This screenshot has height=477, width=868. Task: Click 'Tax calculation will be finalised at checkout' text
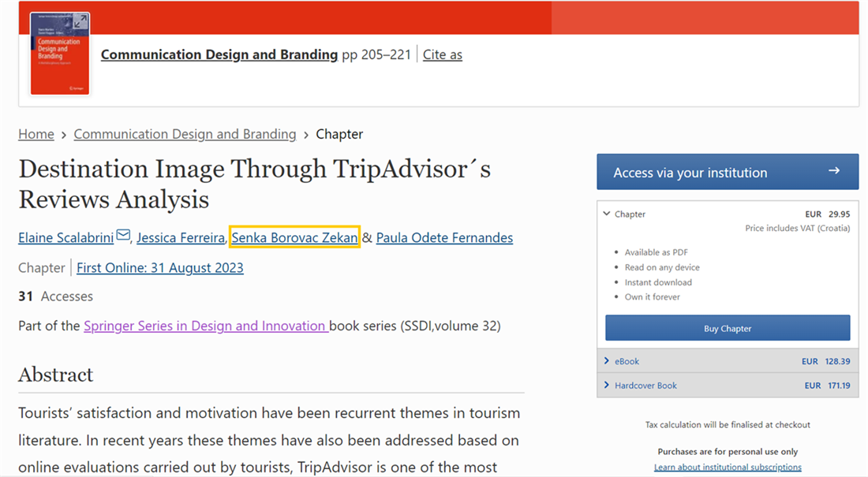728,425
